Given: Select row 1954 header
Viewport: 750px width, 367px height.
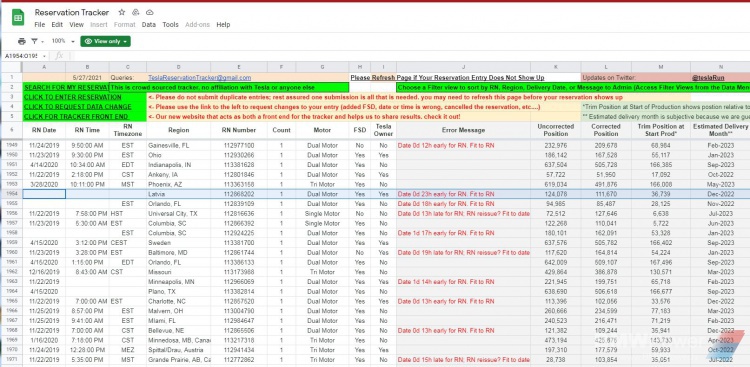Looking at the screenshot, I should pos(11,194).
